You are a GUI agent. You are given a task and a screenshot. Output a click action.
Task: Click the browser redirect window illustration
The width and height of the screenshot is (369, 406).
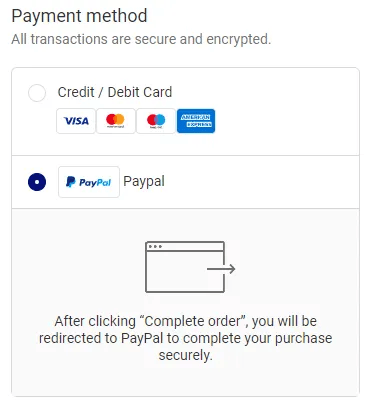[190, 267]
